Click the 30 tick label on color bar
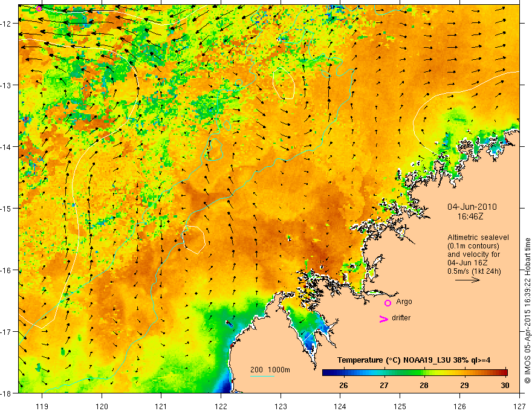Image resolution: width=532 pixels, height=411 pixels. tap(505, 385)
